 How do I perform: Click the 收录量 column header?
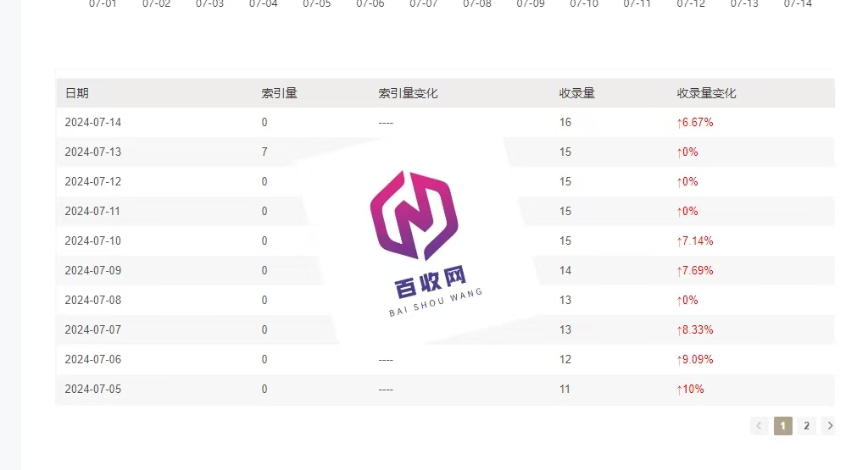576,93
